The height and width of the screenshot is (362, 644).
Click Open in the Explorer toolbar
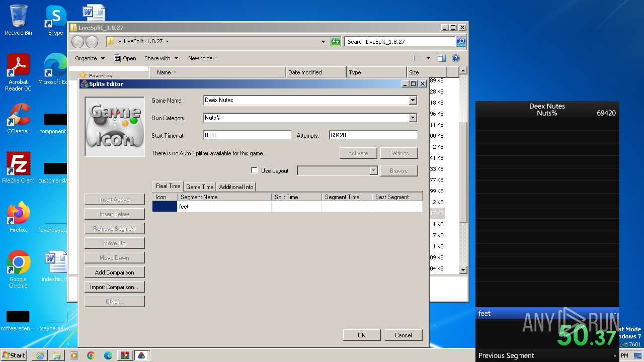point(125,58)
